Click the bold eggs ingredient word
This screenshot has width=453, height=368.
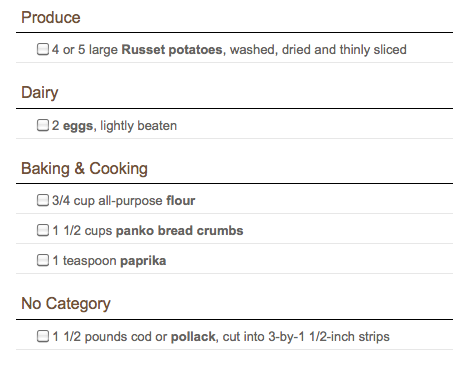78,126
